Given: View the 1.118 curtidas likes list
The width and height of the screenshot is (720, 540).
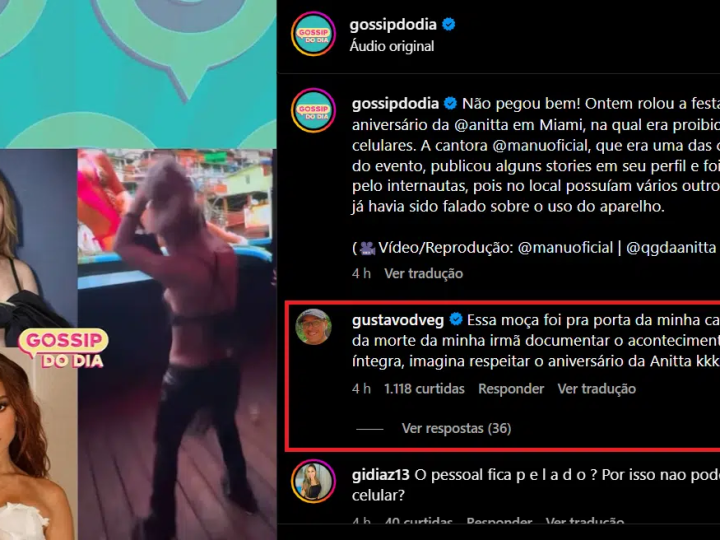Looking at the screenshot, I should tap(424, 389).
